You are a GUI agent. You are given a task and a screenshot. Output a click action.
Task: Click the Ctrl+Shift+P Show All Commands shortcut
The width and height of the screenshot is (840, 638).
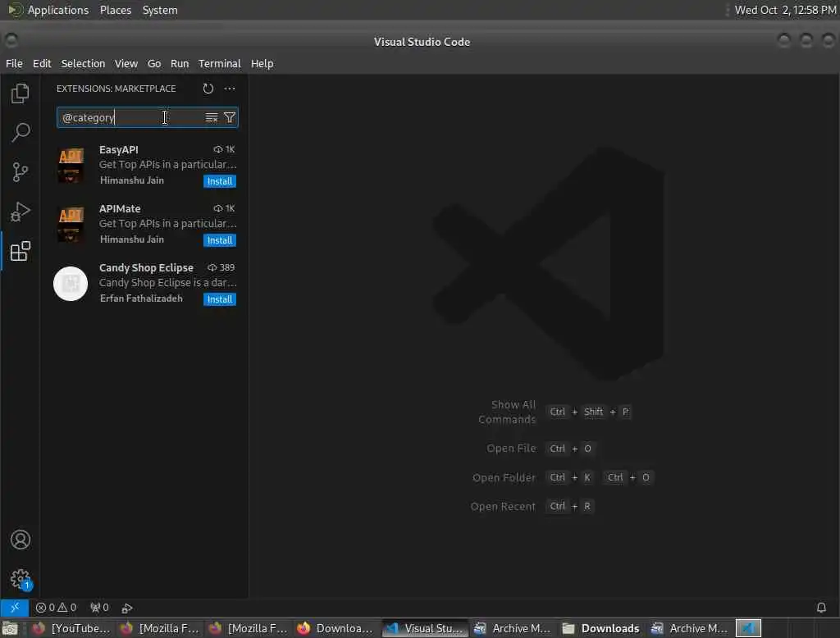(589, 412)
